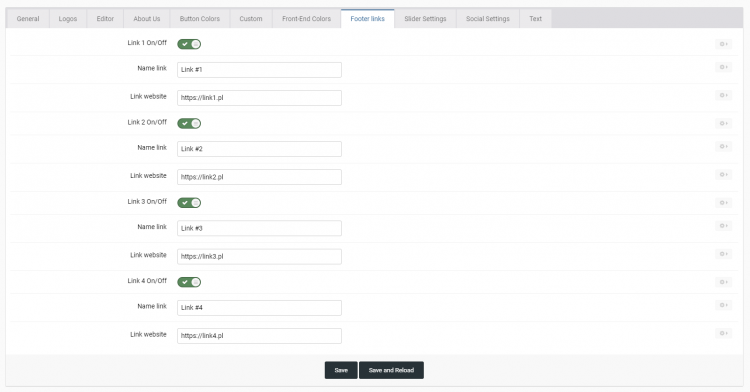Viewport: 750px width, 392px height.
Task: Edit the Link website field with https://link4.pl
Action: [x=259, y=336]
